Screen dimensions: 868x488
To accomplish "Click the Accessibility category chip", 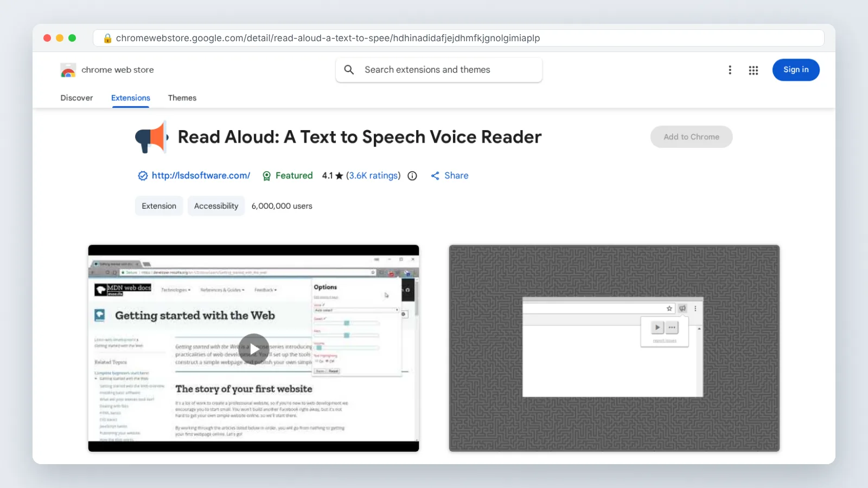I will [216, 206].
